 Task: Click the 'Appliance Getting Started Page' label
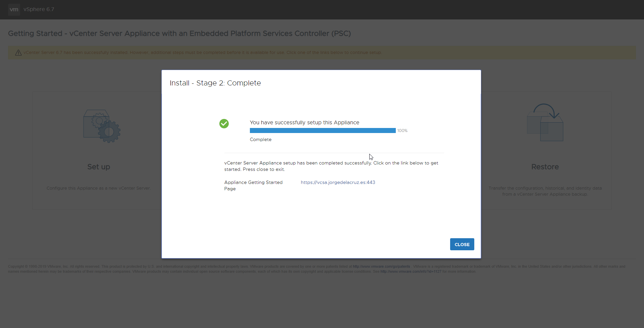[x=254, y=186]
